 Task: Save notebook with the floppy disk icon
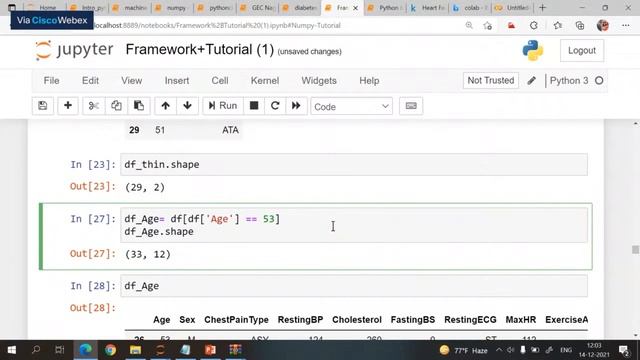click(43, 106)
